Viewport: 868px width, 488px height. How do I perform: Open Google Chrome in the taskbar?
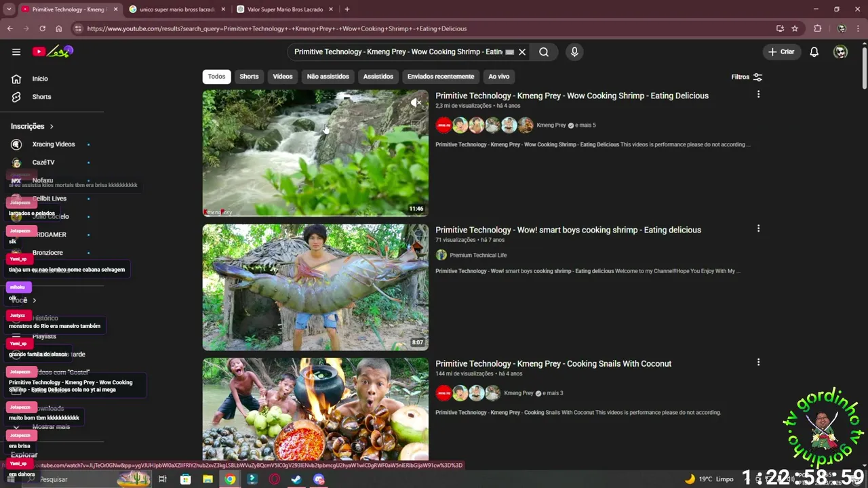click(231, 479)
